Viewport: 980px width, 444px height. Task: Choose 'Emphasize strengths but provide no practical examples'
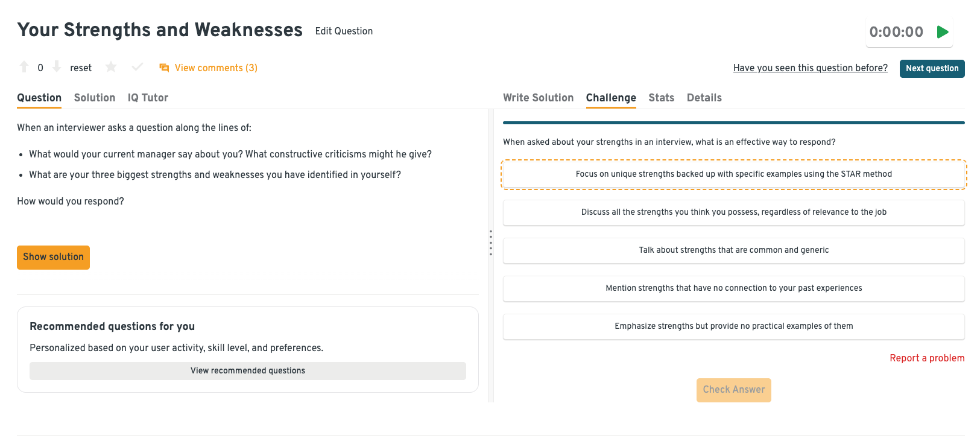(733, 326)
